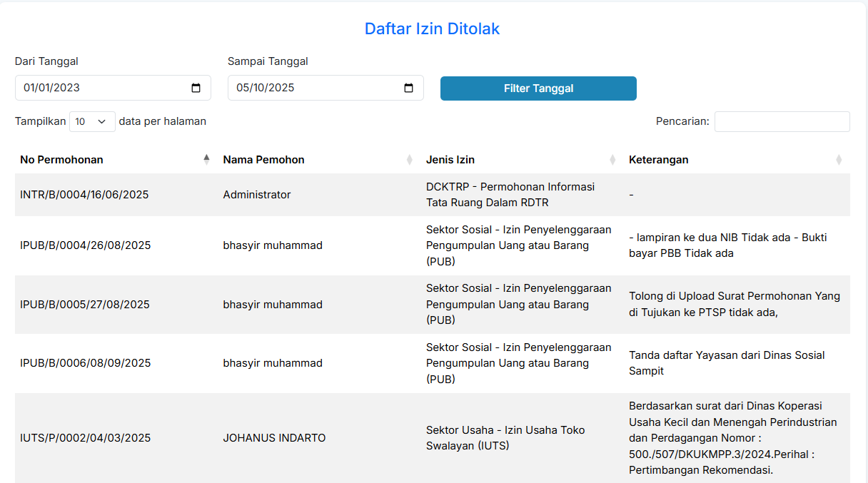Sort by No Permohonan column arrow

pyautogui.click(x=206, y=160)
